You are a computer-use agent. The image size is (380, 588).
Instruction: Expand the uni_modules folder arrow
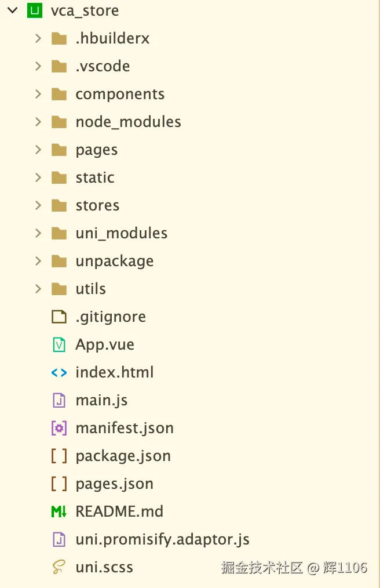(38, 233)
